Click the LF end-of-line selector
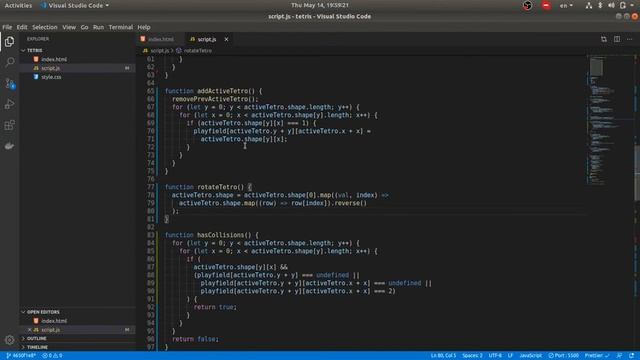This screenshot has height=360, width=640. tap(510, 356)
